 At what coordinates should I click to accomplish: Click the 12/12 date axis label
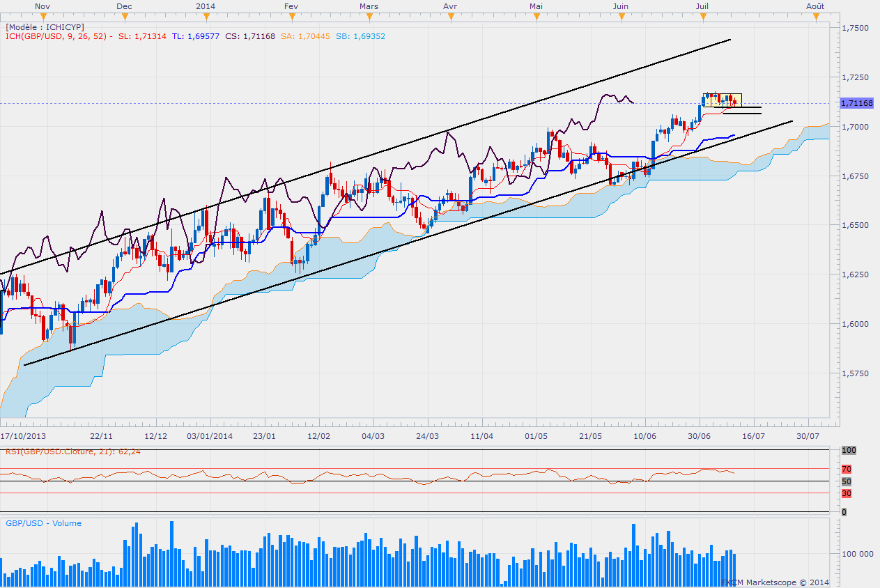(156, 436)
